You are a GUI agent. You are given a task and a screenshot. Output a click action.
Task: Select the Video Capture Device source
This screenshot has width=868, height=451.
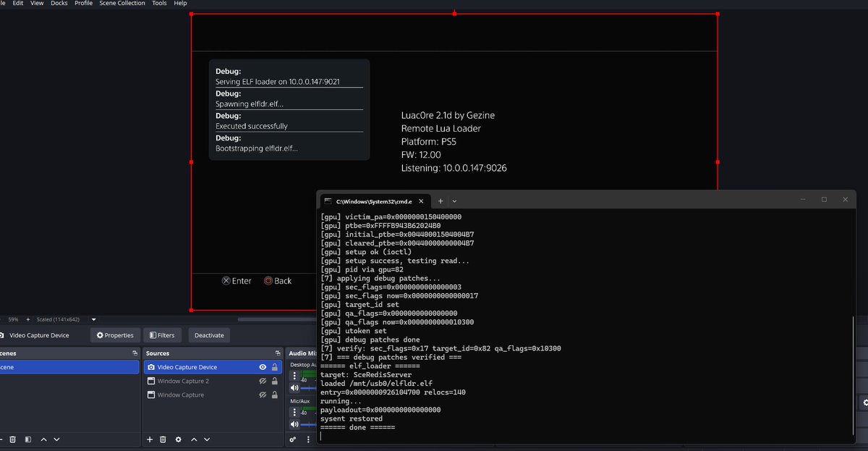pos(213,367)
